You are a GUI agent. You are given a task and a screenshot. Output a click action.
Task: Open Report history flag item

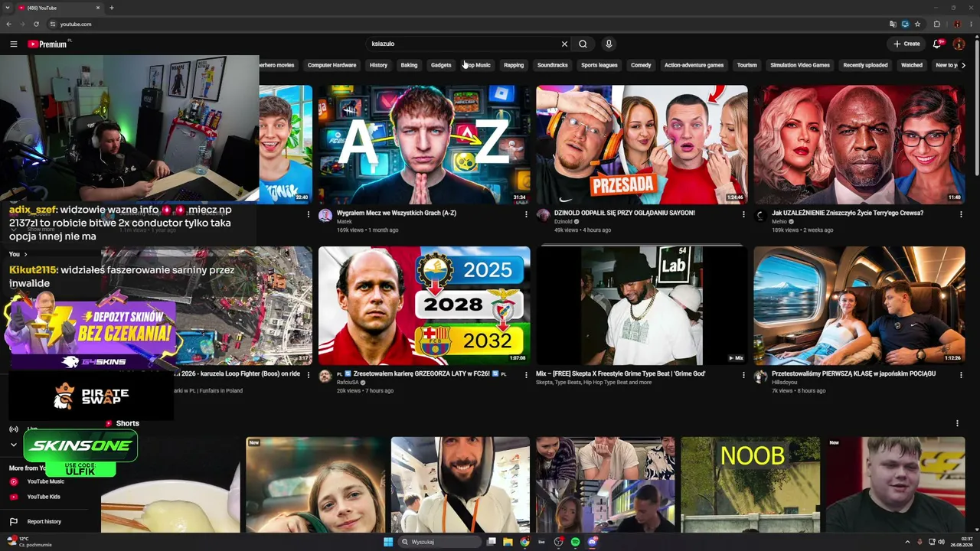35,522
